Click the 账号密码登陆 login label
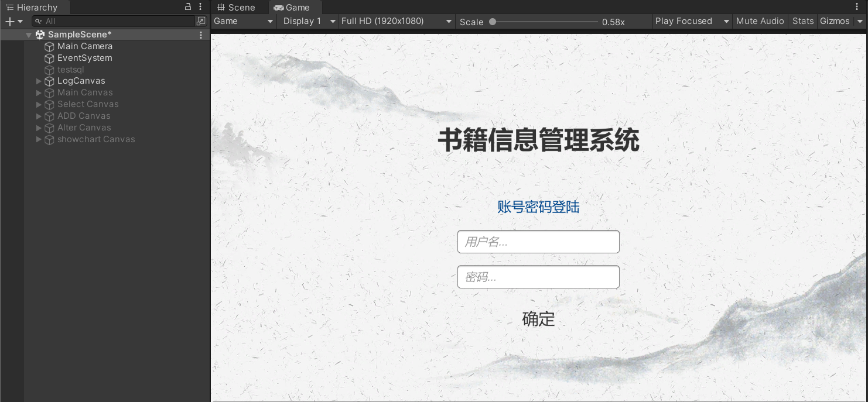 click(x=538, y=207)
